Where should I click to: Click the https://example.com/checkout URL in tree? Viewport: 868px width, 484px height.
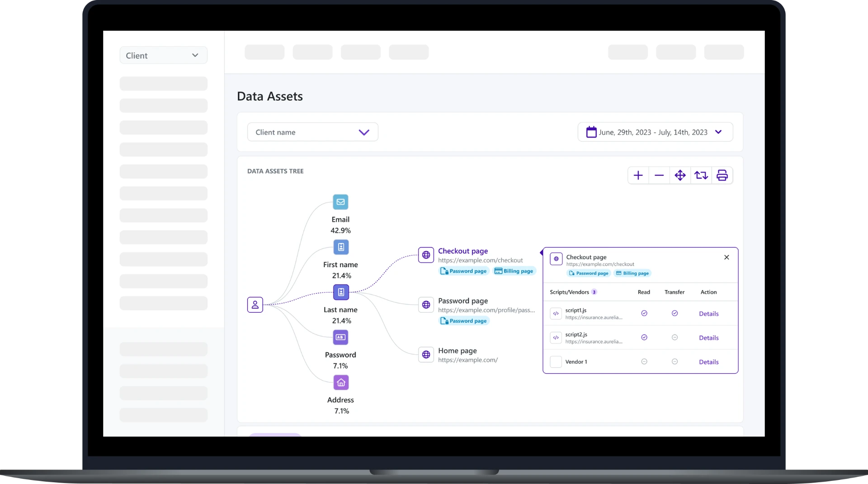tap(480, 260)
